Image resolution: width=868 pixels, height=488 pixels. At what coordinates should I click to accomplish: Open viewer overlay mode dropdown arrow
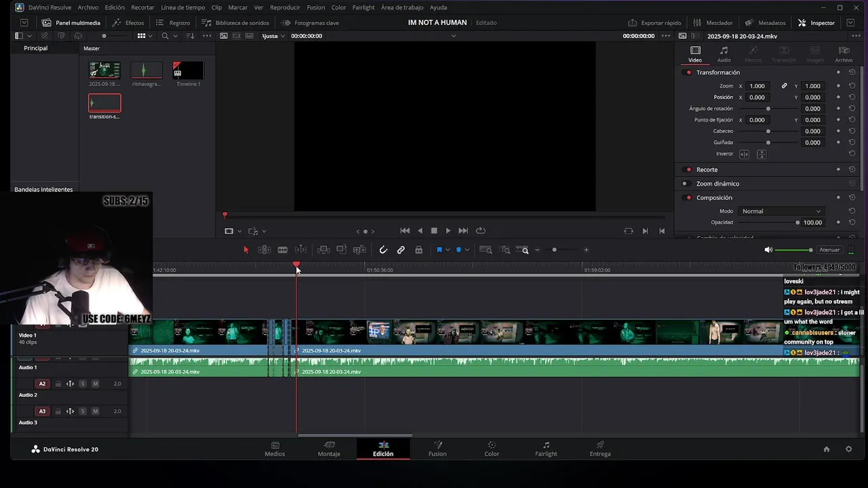[239, 231]
